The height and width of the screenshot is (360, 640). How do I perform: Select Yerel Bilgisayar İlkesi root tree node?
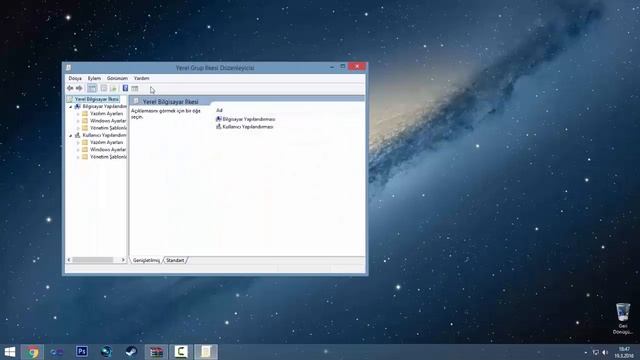97,99
